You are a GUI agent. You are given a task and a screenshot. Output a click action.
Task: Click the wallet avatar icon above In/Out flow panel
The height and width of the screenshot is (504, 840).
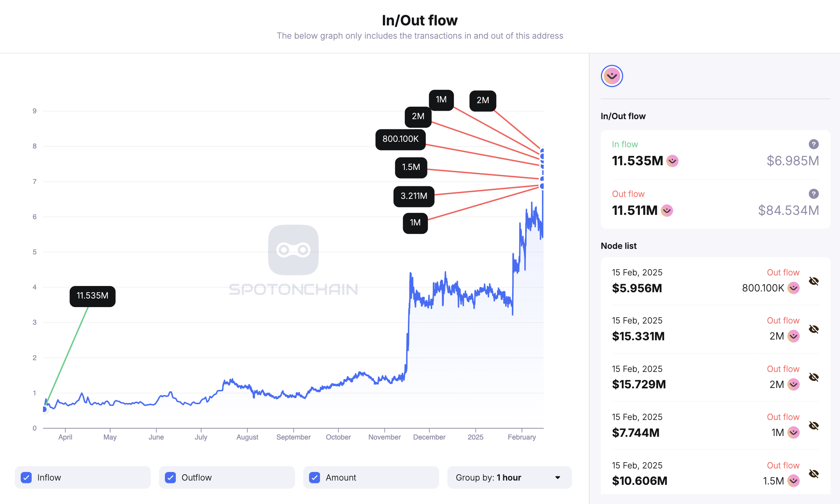click(612, 75)
